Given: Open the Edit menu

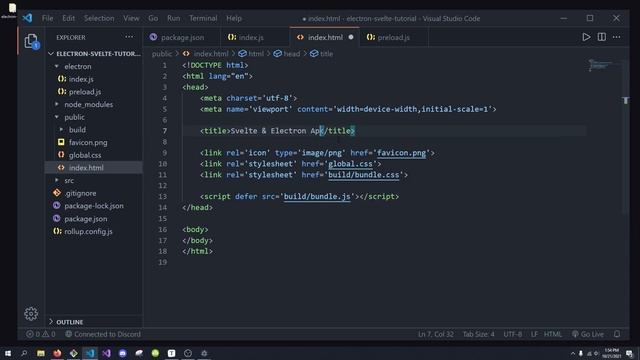Looking at the screenshot, I should coord(69,18).
